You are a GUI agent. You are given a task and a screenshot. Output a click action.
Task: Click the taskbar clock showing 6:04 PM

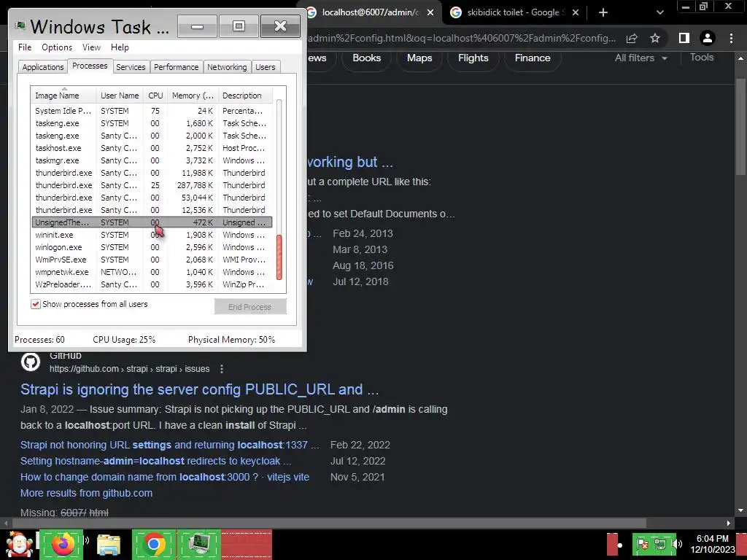pos(712,544)
